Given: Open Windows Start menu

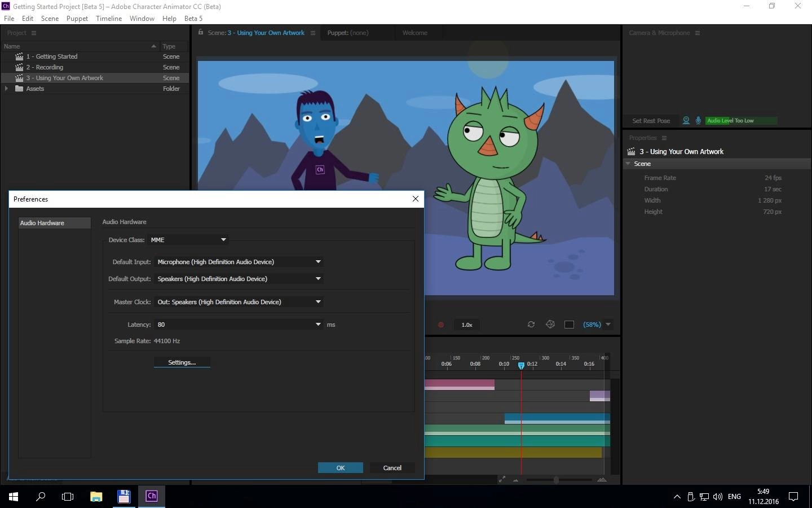Looking at the screenshot, I should pos(14,497).
